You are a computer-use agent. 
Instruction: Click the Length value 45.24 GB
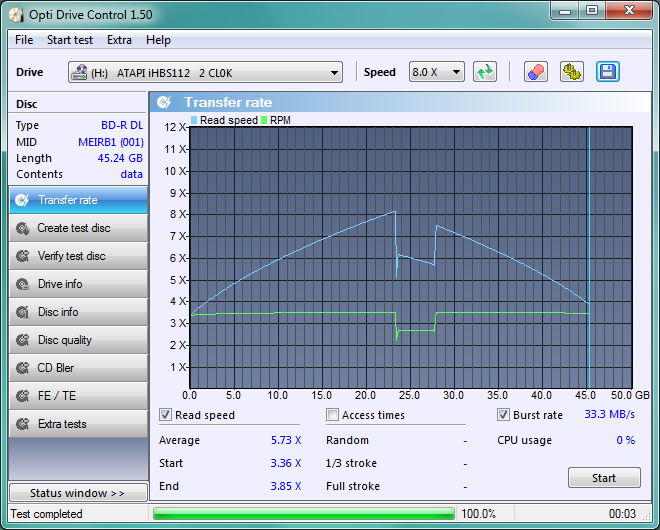[120, 158]
